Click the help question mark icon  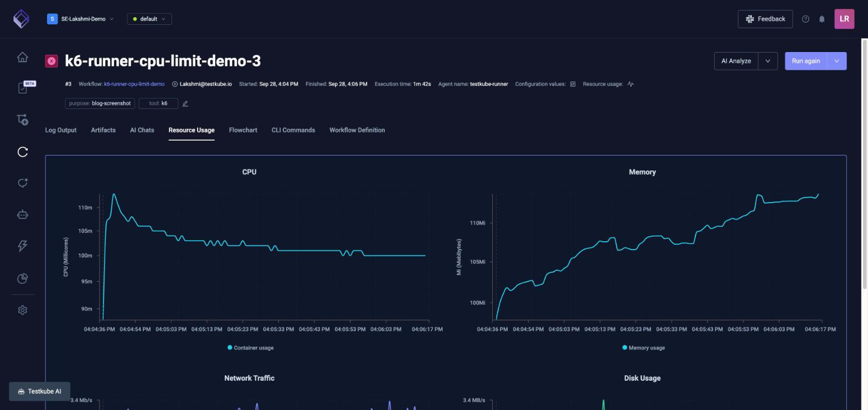[805, 19]
